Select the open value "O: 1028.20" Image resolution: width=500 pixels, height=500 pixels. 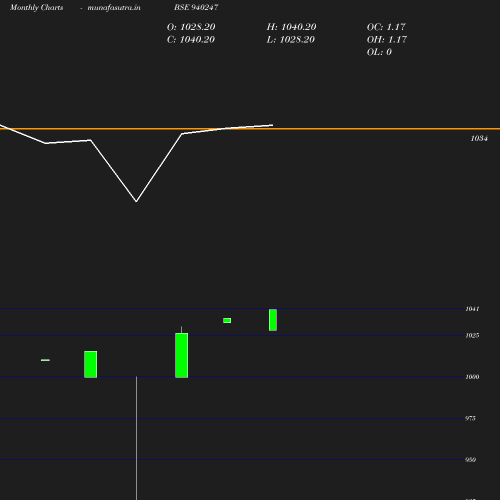point(191,27)
